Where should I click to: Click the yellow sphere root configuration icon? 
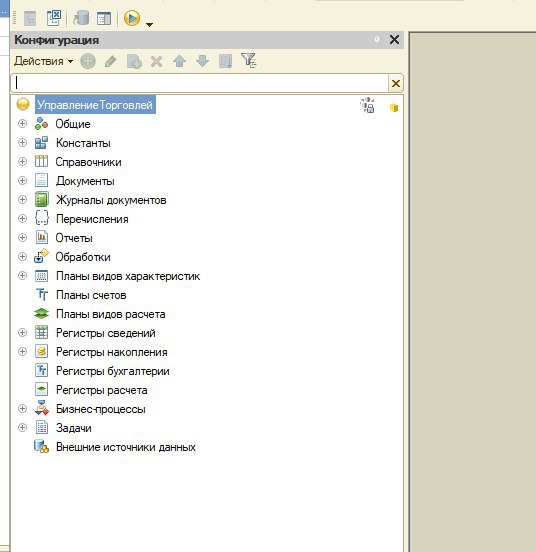tap(23, 104)
